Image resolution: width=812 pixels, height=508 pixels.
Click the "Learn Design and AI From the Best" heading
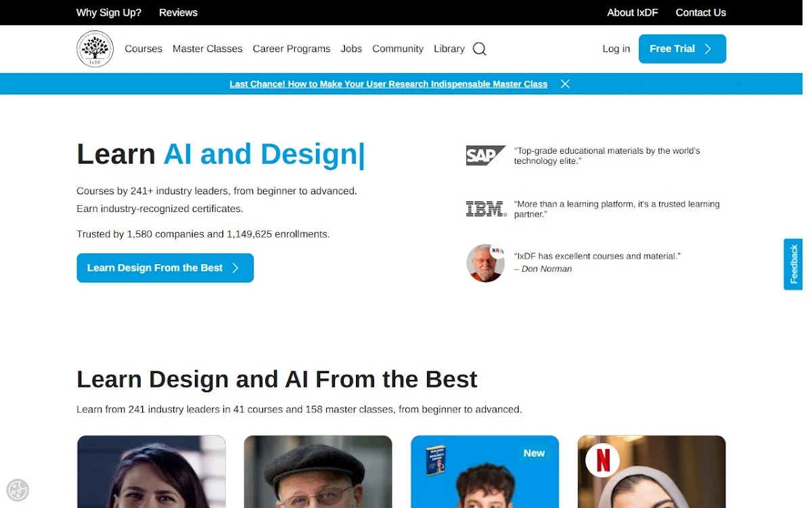pyautogui.click(x=277, y=379)
